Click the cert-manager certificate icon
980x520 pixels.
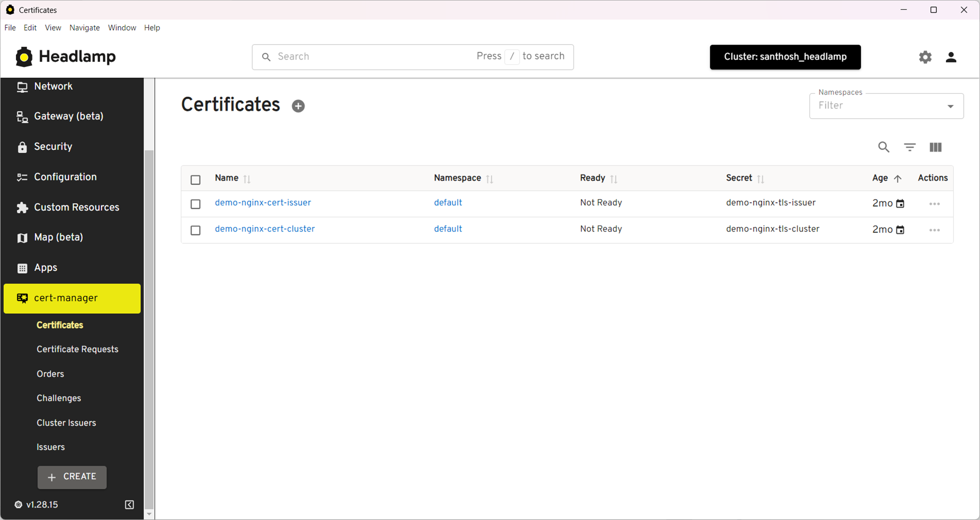(x=22, y=298)
